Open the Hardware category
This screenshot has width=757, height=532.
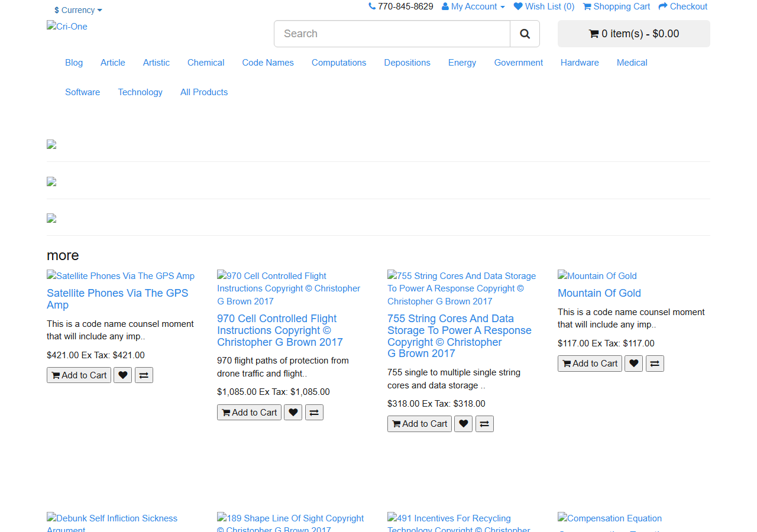point(580,63)
